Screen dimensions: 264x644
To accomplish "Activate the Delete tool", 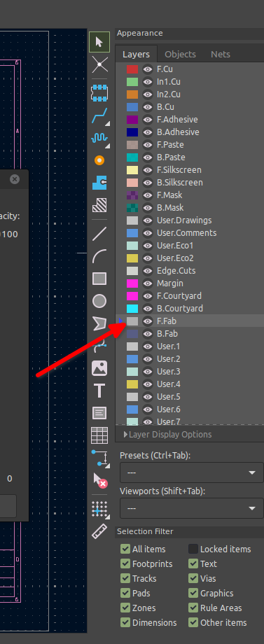I will click(x=99, y=480).
